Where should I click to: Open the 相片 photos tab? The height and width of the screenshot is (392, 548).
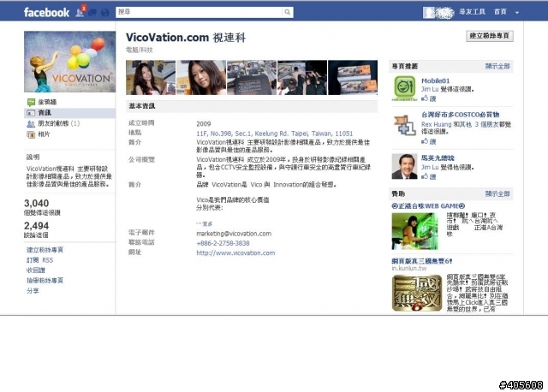44,134
